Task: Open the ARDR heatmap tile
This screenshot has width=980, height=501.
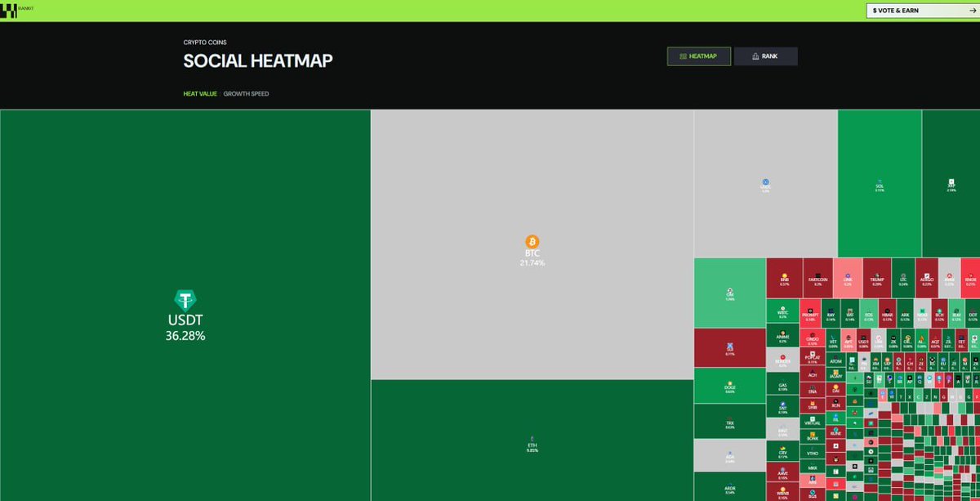Action: coord(730,487)
